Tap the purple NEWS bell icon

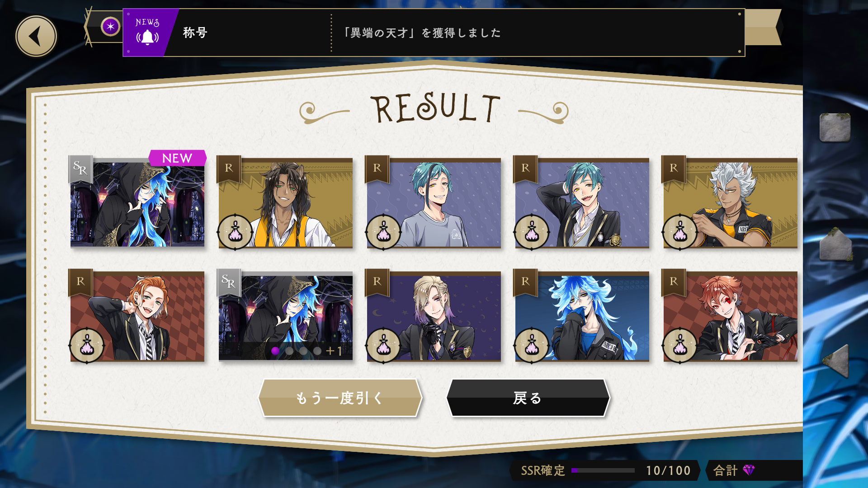(148, 33)
